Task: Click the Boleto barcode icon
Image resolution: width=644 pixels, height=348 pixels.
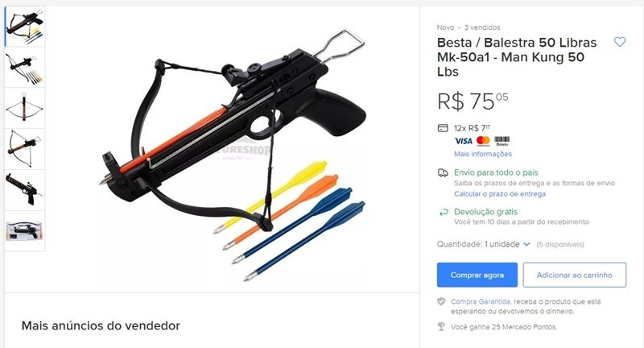Action: coord(502,141)
